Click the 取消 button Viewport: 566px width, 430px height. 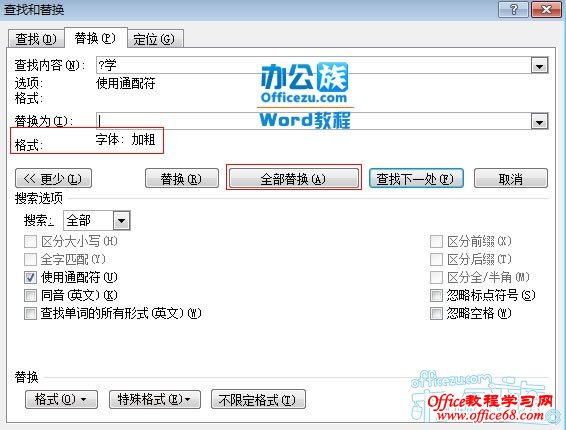click(x=511, y=178)
